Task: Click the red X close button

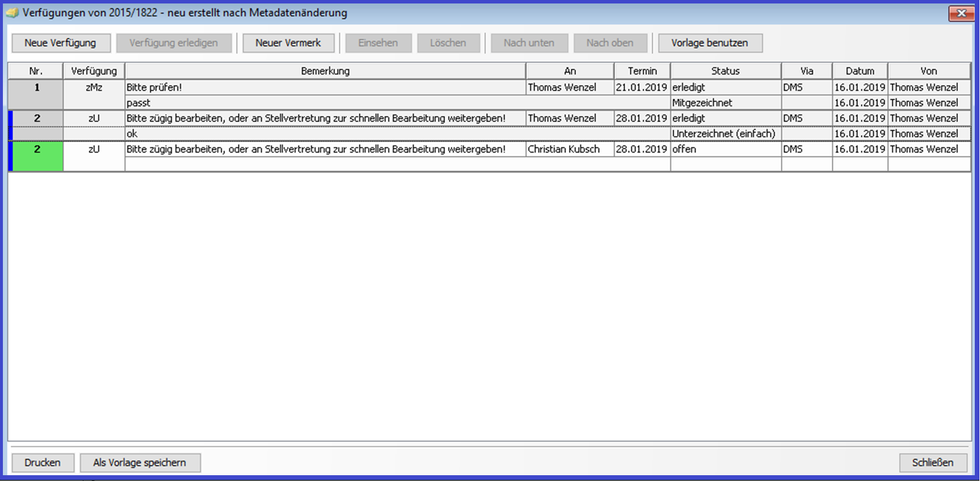Action: pyautogui.click(x=961, y=13)
